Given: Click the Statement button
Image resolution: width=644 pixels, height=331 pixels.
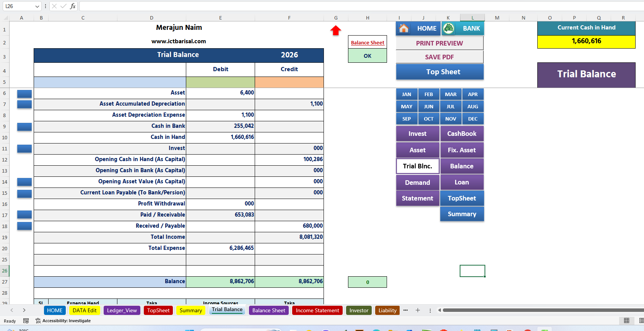Looking at the screenshot, I should pyautogui.click(x=418, y=199).
